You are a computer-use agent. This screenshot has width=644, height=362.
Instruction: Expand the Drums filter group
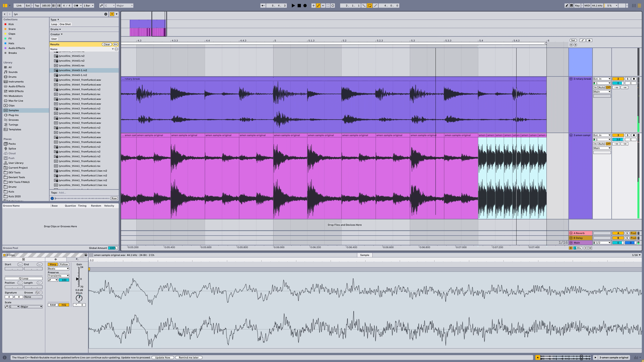click(55, 29)
